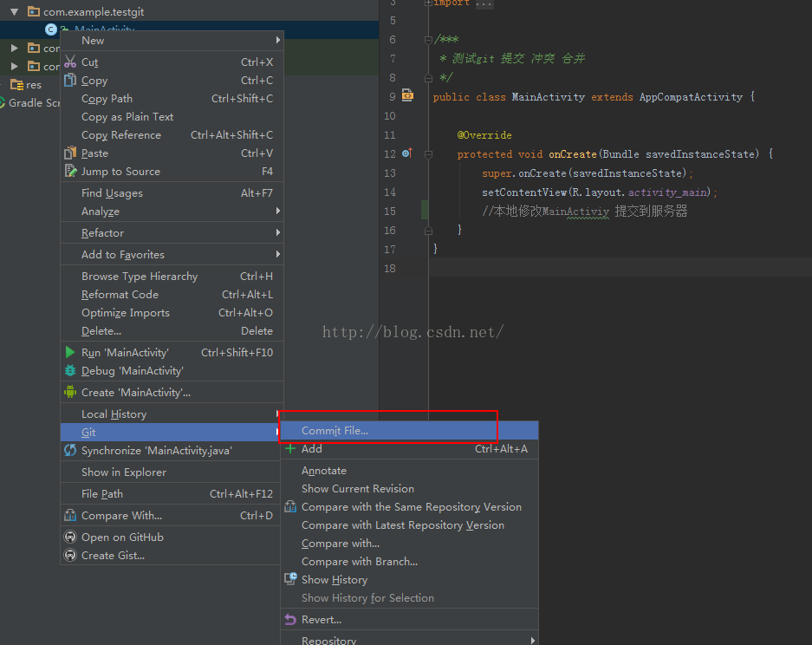
Task: Click the Paste clipboard icon
Action: coord(70,153)
